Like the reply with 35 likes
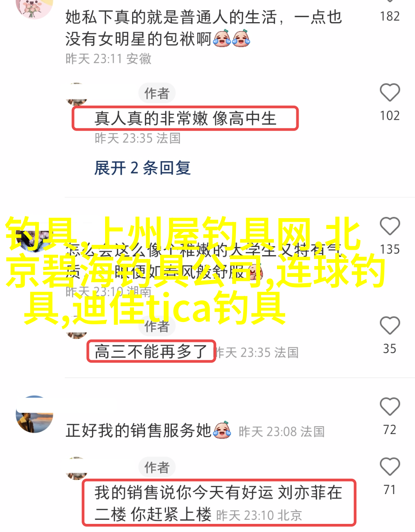 (390, 326)
